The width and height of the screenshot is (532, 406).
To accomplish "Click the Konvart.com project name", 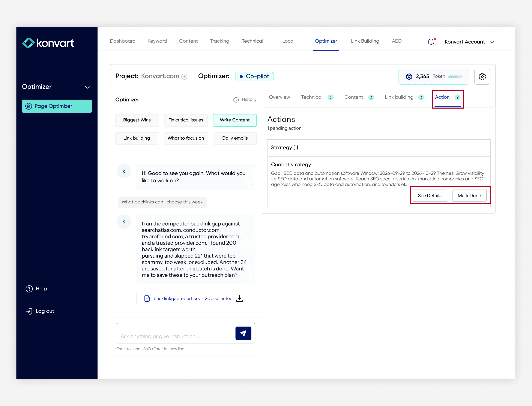I will (x=160, y=76).
